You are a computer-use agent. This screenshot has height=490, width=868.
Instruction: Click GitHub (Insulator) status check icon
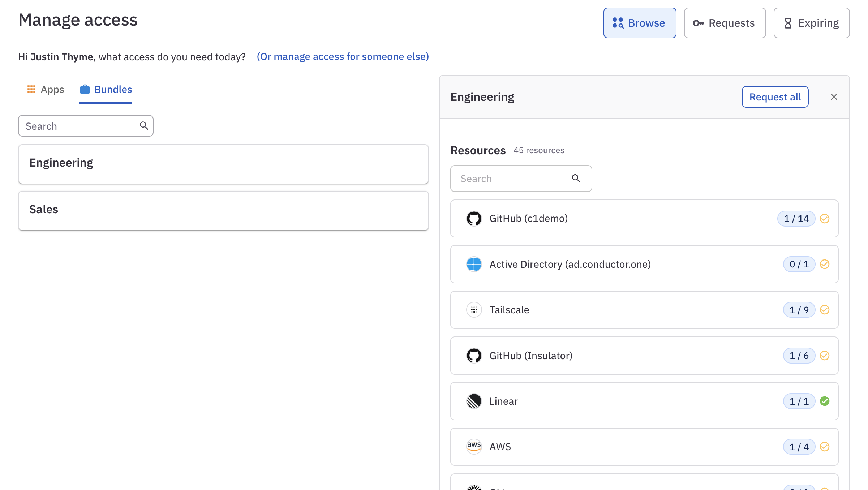825,356
